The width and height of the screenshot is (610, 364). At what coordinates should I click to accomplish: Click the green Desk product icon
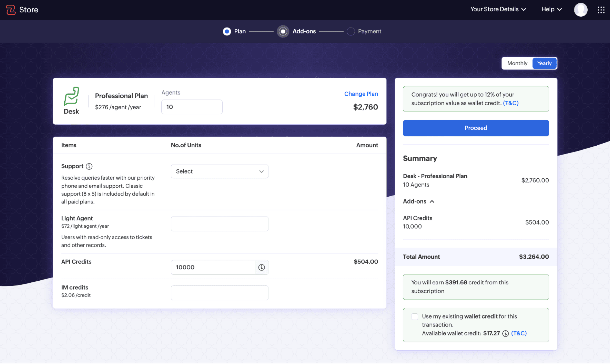pos(71,96)
